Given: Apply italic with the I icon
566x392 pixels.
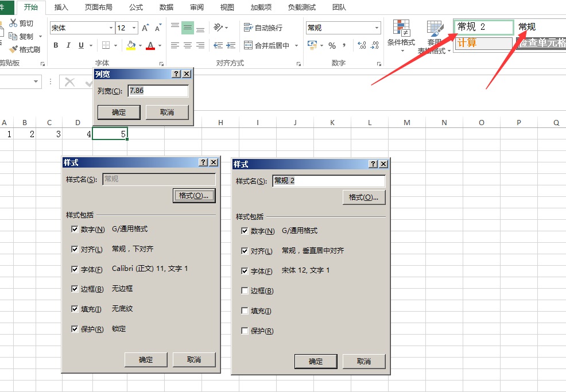Looking at the screenshot, I should click(68, 45).
